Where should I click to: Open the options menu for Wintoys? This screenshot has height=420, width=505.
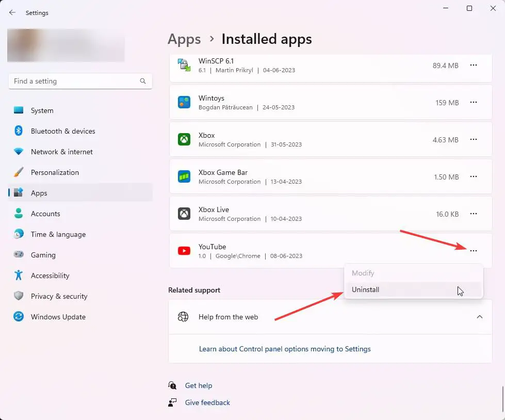point(474,102)
